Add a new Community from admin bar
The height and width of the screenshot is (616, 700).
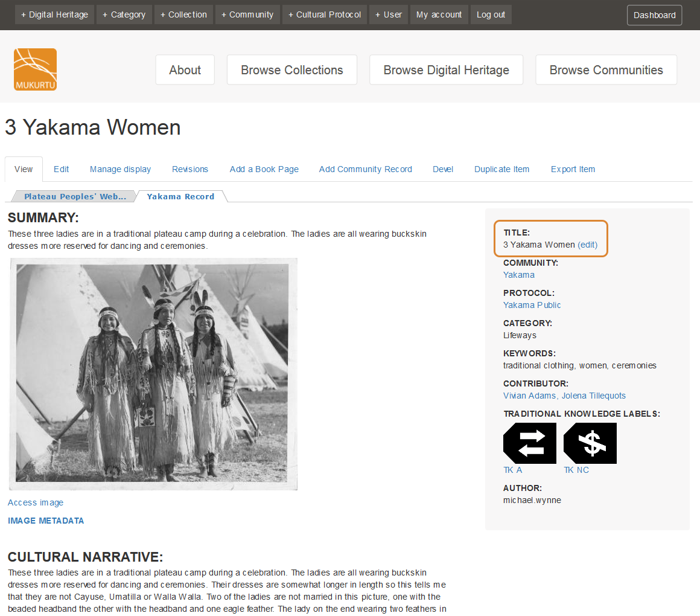[247, 14]
